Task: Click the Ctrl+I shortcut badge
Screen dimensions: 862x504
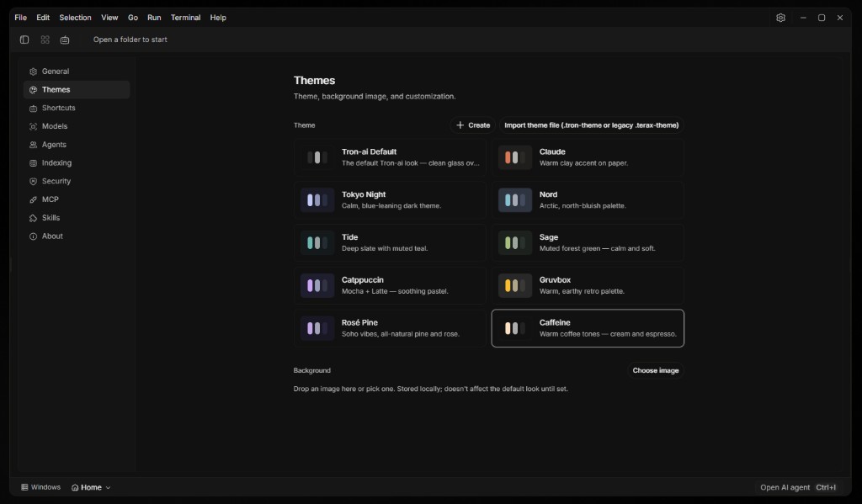Action: 826,487
